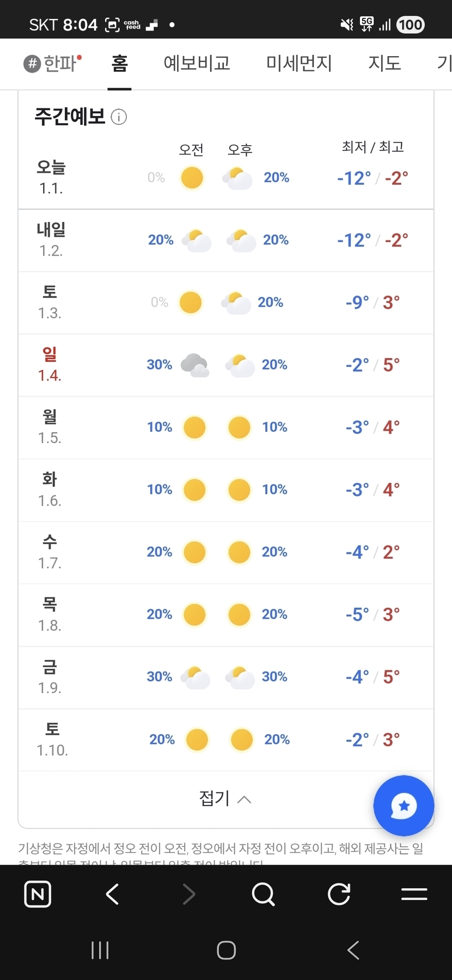Screen dimensions: 452x980
Task: Tap the #한파 hashtag link
Action: 53,64
